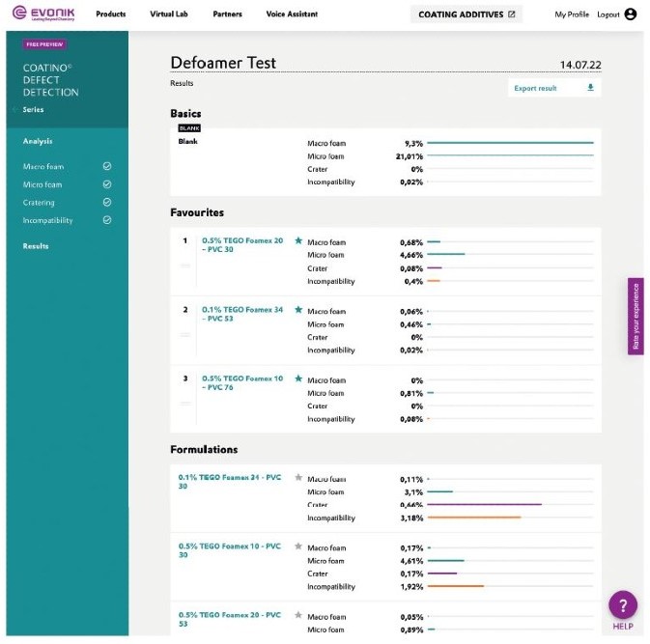Click the FREE PREVIEW badge

tap(44, 44)
